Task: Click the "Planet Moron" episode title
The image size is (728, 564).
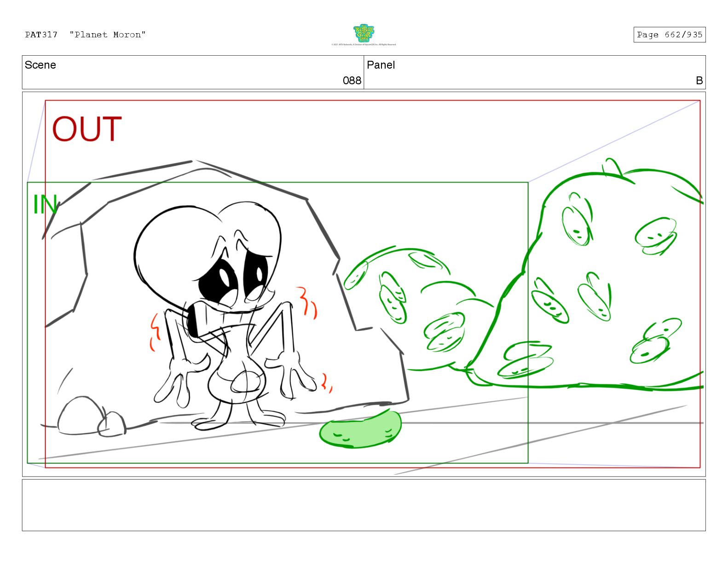Action: pyautogui.click(x=108, y=35)
